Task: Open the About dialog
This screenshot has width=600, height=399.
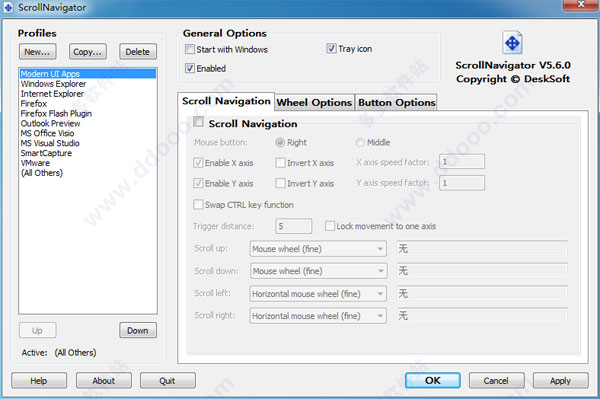Action: (x=104, y=381)
